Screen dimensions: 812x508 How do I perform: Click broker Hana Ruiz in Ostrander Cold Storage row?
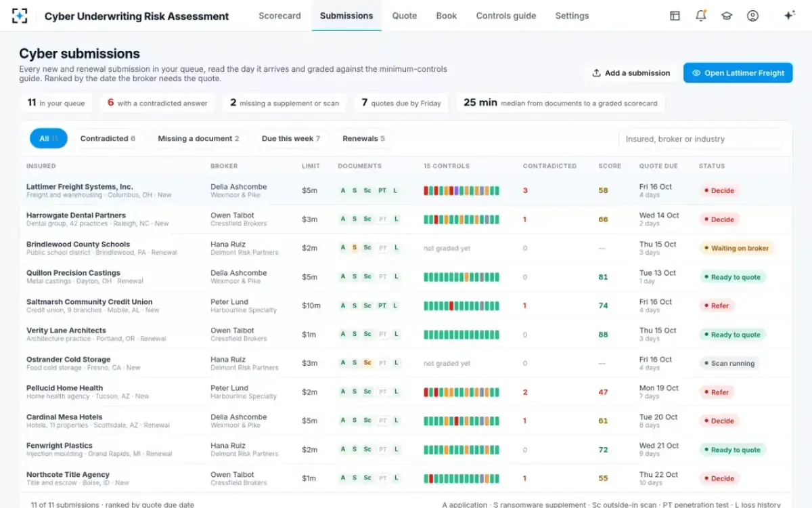coord(228,360)
